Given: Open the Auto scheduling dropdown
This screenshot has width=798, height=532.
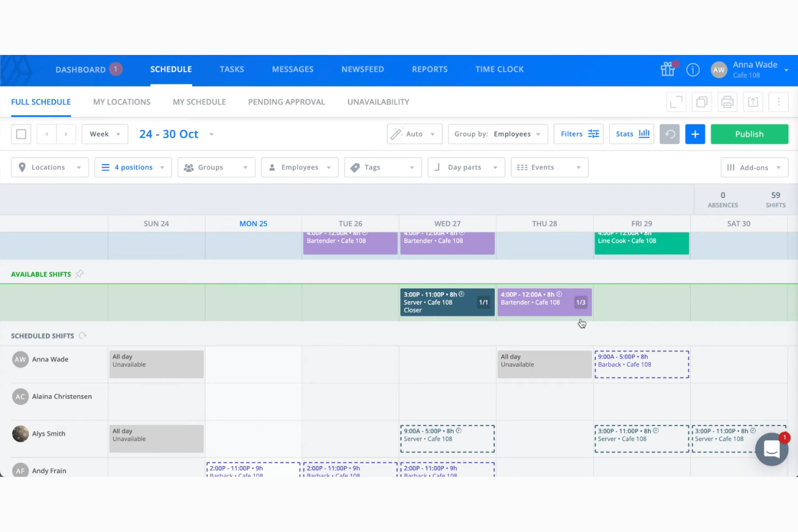Looking at the screenshot, I should coord(414,134).
